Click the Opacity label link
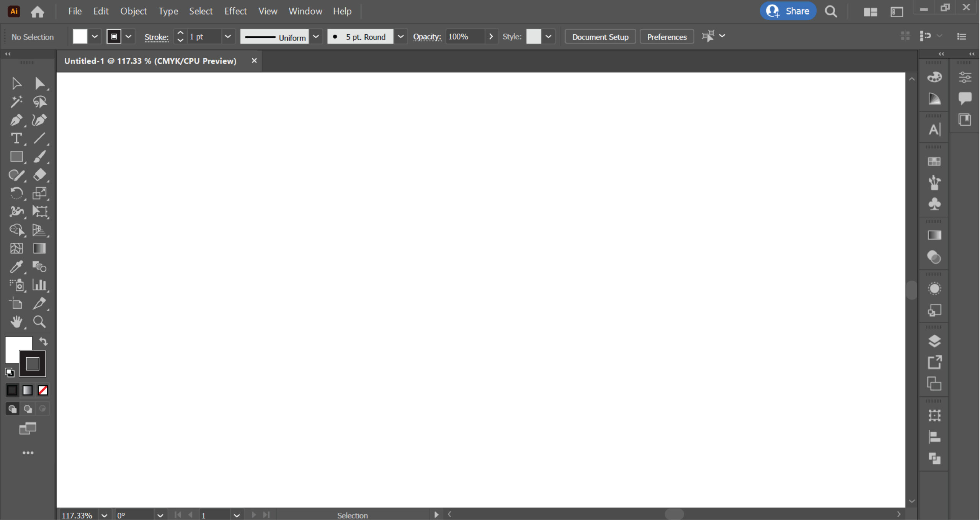The image size is (980, 520). pyautogui.click(x=427, y=37)
